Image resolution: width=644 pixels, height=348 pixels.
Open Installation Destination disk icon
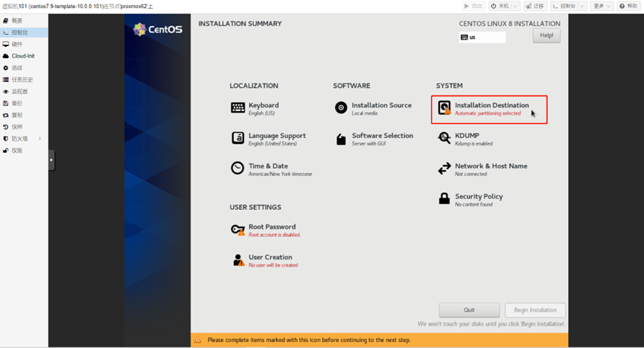pyautogui.click(x=444, y=107)
